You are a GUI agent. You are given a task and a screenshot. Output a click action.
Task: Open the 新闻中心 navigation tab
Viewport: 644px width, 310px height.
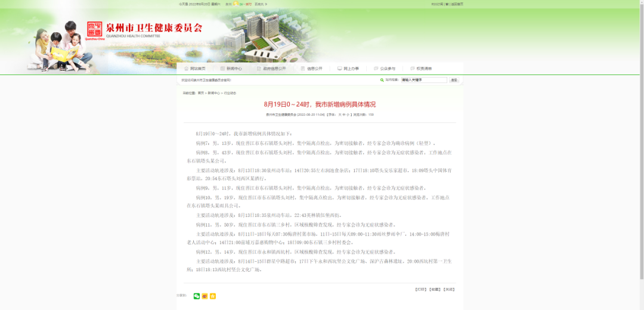pyautogui.click(x=234, y=69)
